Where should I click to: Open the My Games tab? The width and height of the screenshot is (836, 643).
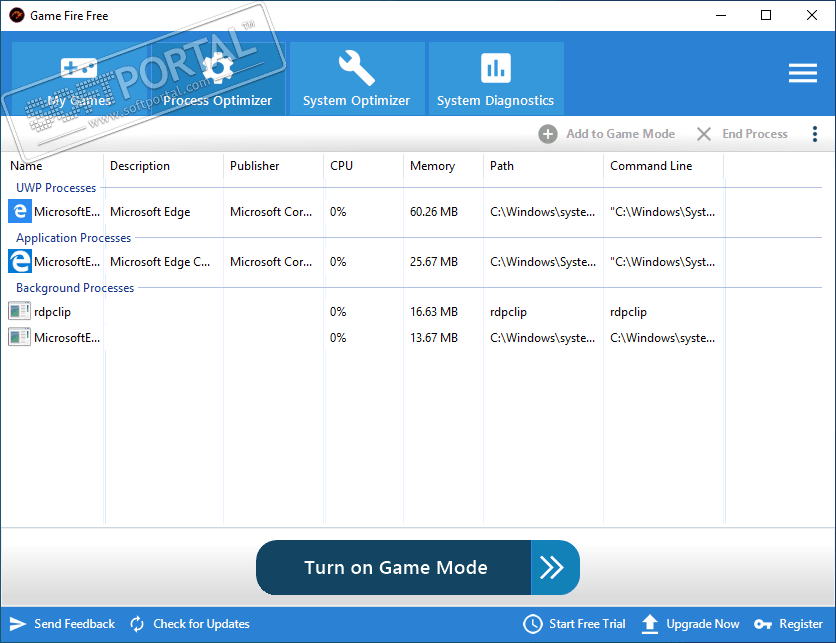click(x=79, y=78)
